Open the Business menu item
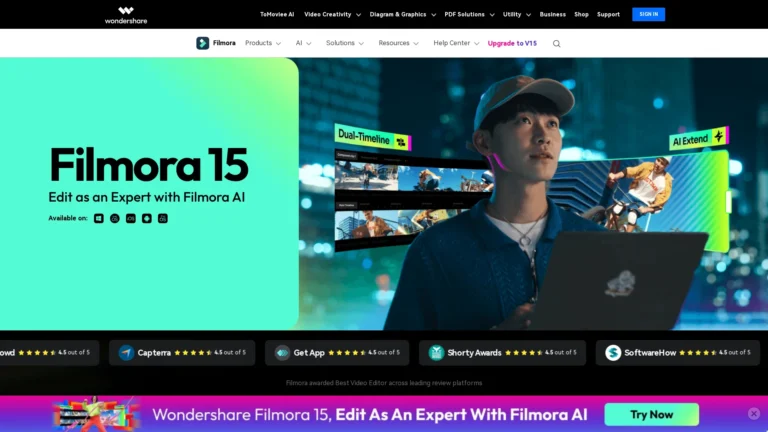Image resolution: width=768 pixels, height=432 pixels. [552, 15]
